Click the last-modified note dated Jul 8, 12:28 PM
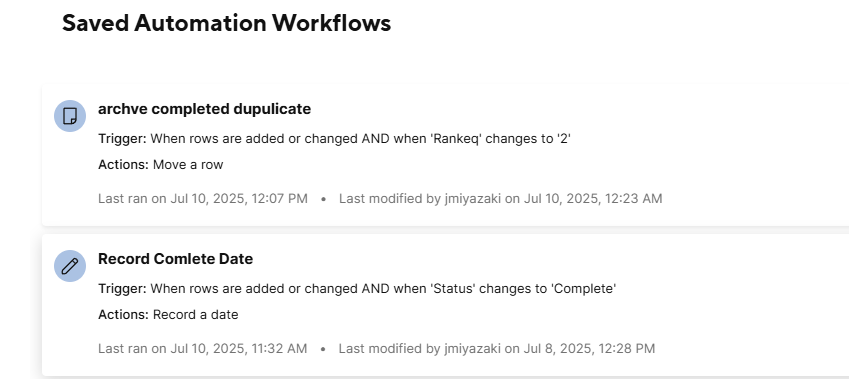This screenshot has width=849, height=379. (497, 349)
